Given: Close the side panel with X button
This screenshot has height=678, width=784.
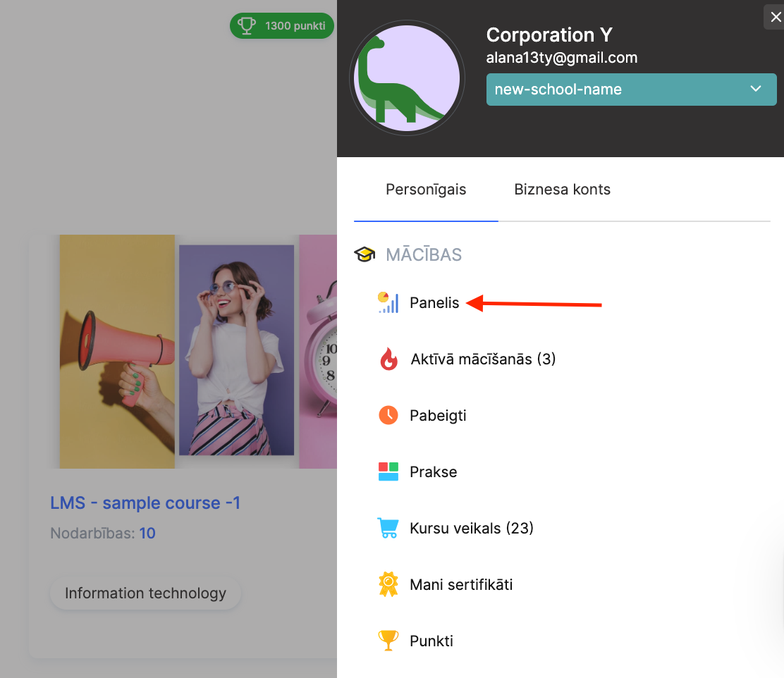Looking at the screenshot, I should [776, 17].
